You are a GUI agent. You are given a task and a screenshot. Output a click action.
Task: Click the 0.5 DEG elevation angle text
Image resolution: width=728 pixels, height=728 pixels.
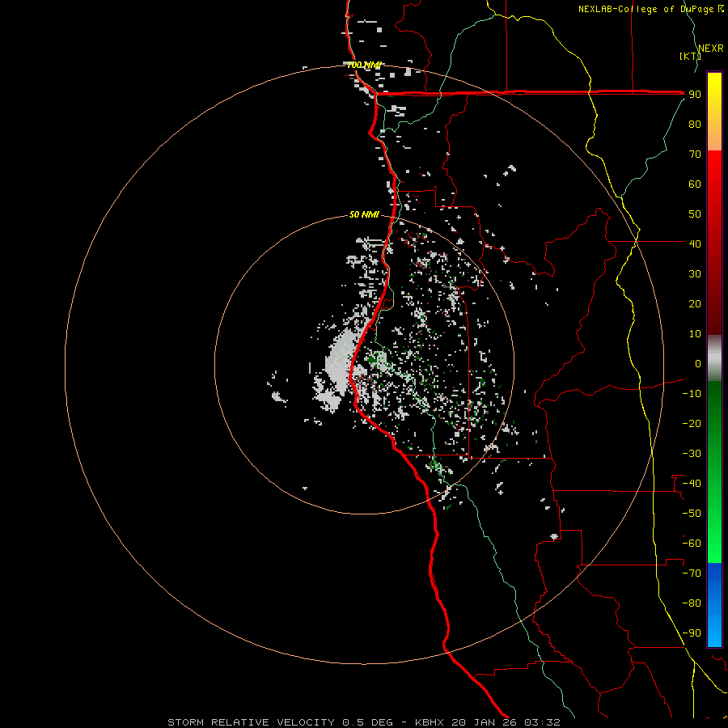[x=367, y=722]
